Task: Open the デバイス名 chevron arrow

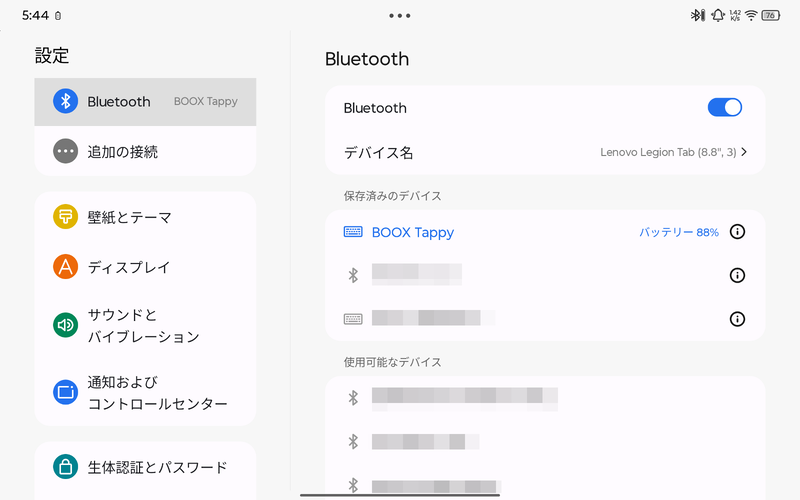Action: pos(744,152)
